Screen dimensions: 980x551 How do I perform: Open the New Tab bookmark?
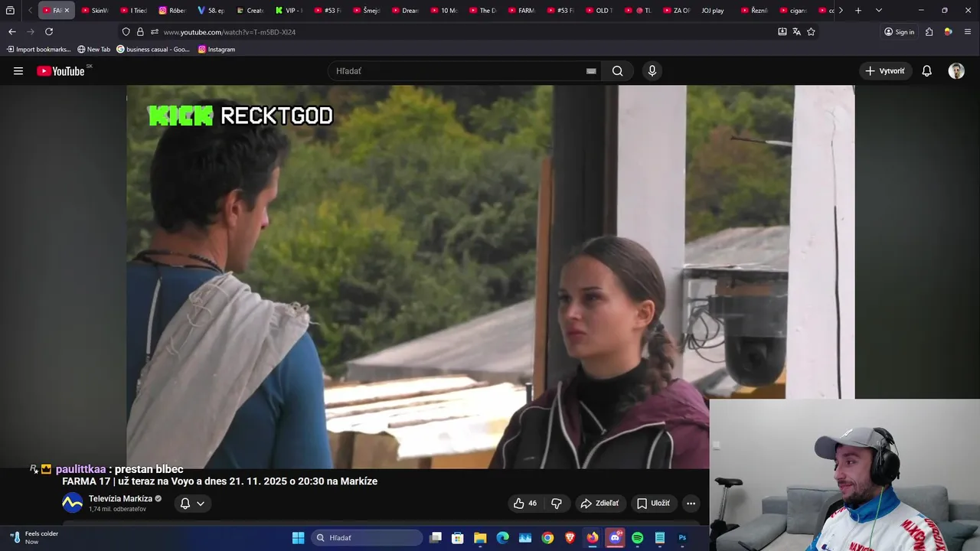point(93,49)
